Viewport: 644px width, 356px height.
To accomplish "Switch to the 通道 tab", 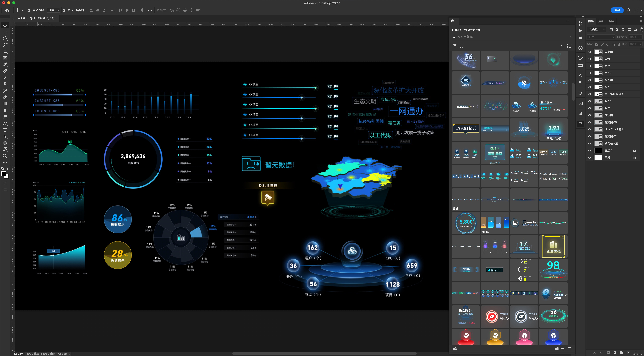I will (x=601, y=21).
